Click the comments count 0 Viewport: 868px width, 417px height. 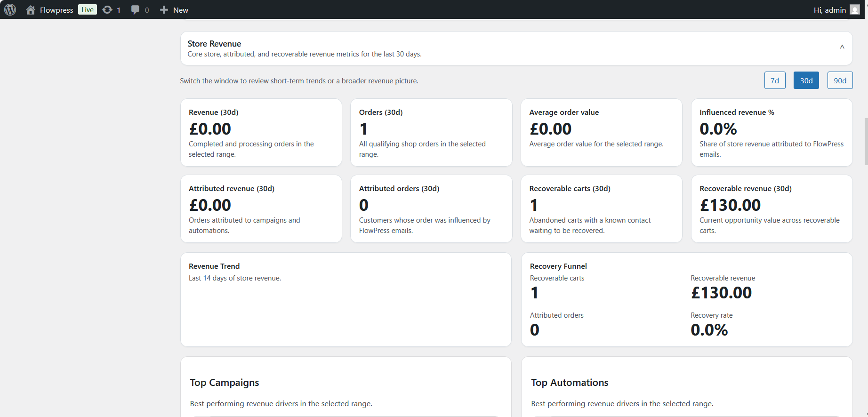click(147, 10)
